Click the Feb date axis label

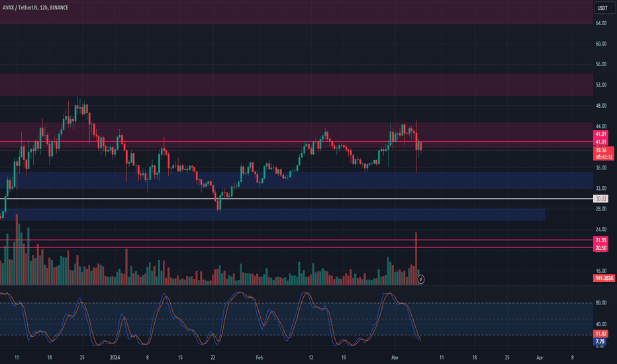pyautogui.click(x=260, y=357)
